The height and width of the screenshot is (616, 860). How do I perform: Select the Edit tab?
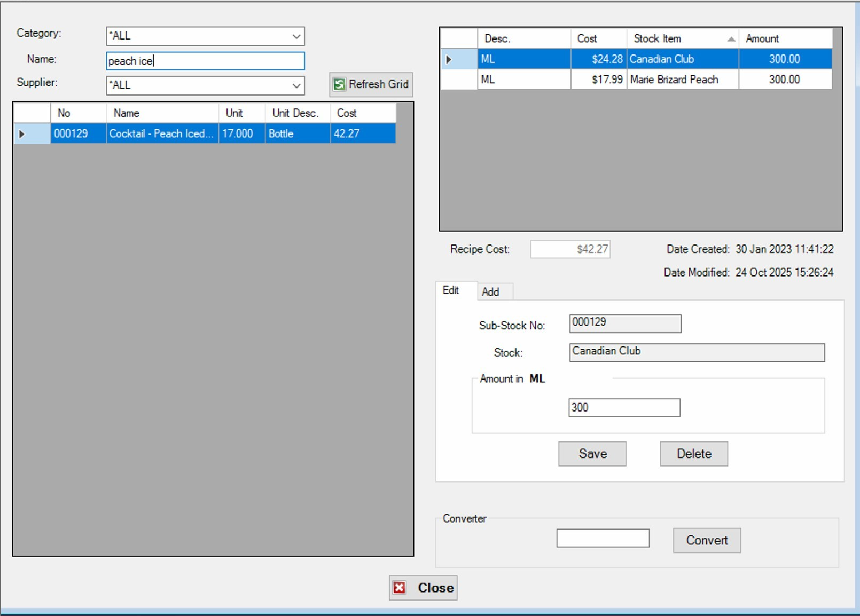(x=451, y=290)
